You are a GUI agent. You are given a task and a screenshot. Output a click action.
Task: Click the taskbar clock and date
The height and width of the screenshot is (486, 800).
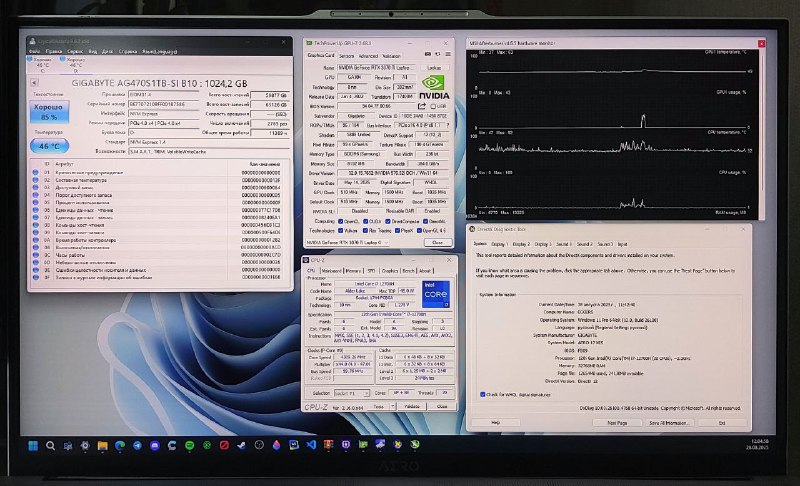tap(757, 444)
